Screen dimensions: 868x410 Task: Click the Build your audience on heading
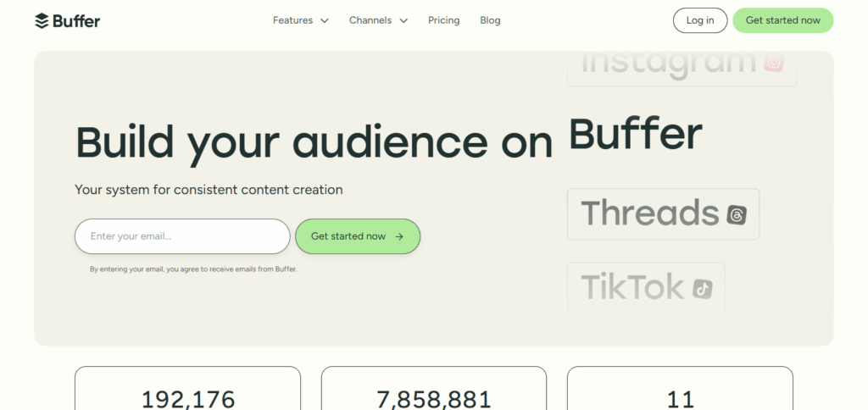click(x=314, y=143)
